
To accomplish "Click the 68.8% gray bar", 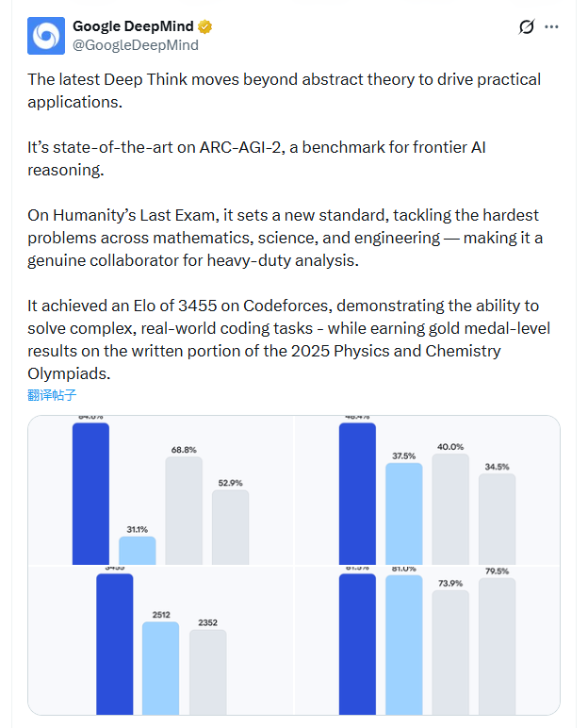I will pyautogui.click(x=184, y=510).
